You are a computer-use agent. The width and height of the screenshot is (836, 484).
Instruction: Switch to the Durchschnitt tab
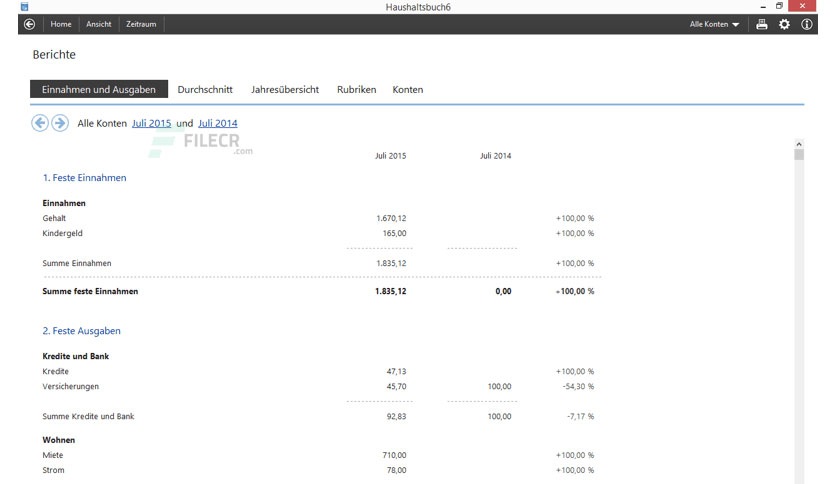coord(205,90)
